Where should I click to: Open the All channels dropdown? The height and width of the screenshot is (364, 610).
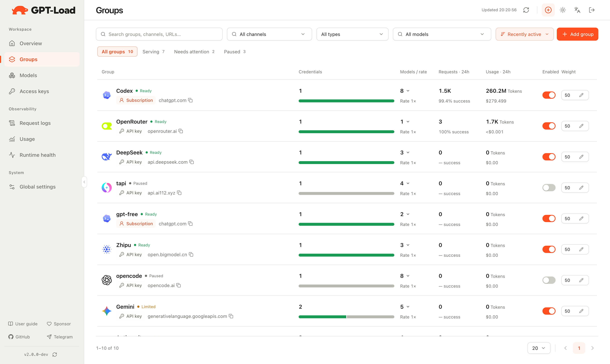point(269,34)
